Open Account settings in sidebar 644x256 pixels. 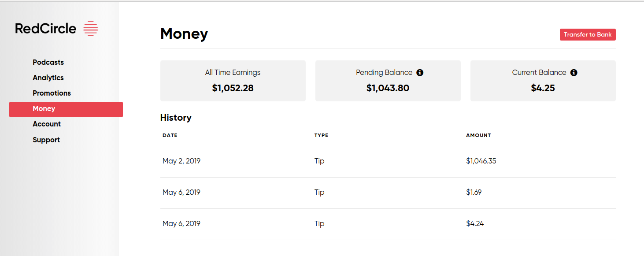[47, 124]
